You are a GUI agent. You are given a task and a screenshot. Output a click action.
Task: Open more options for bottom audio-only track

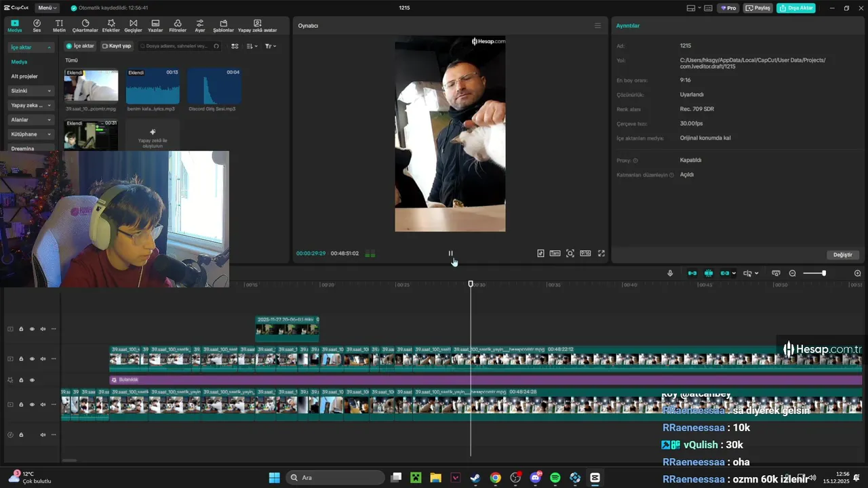54,434
